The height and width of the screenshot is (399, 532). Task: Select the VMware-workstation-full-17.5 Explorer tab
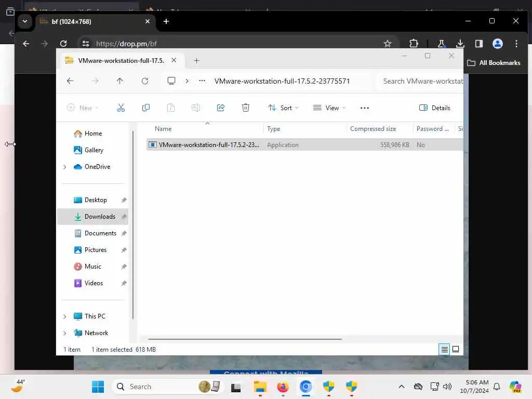121,60
